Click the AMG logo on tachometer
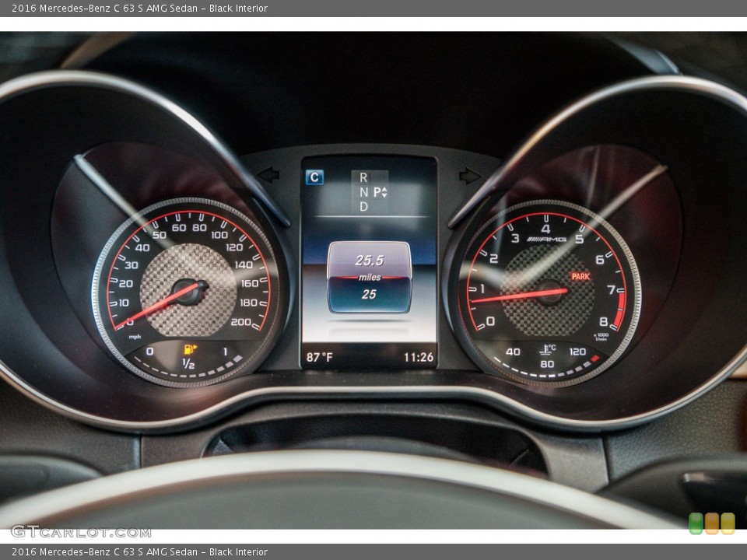The image size is (747, 560). click(x=546, y=239)
